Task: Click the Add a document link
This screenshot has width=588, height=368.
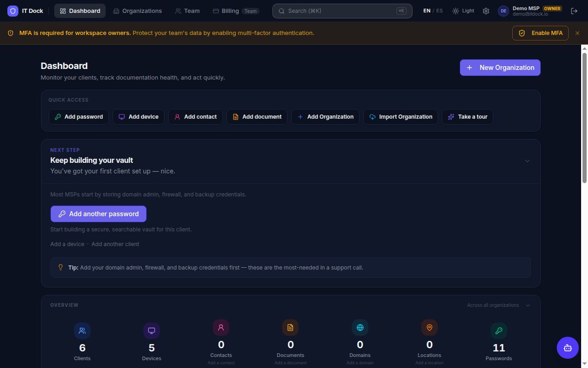Action: 290,363
